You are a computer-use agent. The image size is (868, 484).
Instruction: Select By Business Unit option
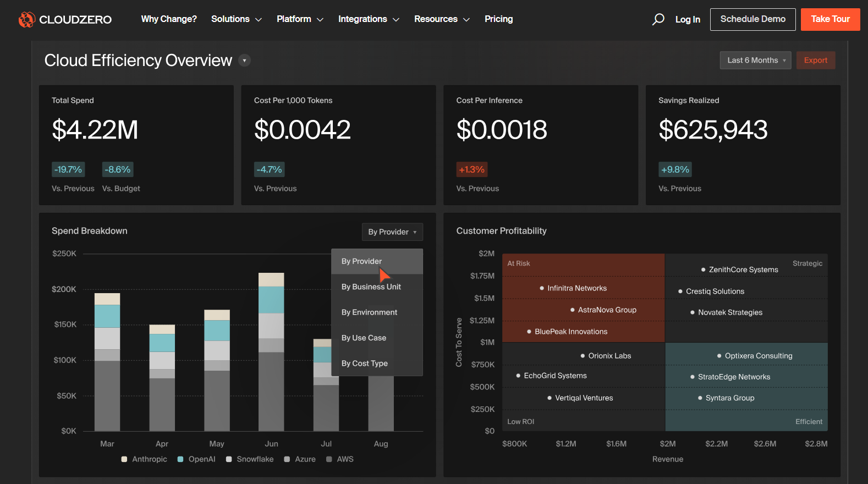coord(371,287)
